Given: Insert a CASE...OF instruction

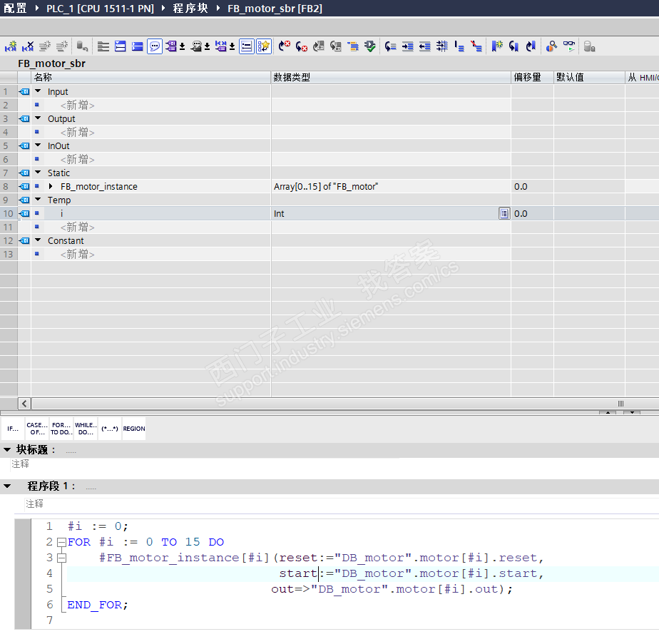Looking at the screenshot, I should 36,429.
